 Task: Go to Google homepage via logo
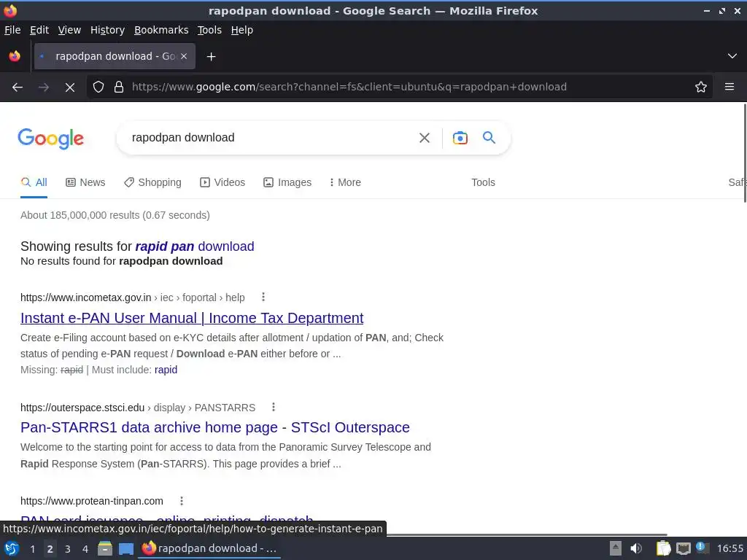click(50, 139)
